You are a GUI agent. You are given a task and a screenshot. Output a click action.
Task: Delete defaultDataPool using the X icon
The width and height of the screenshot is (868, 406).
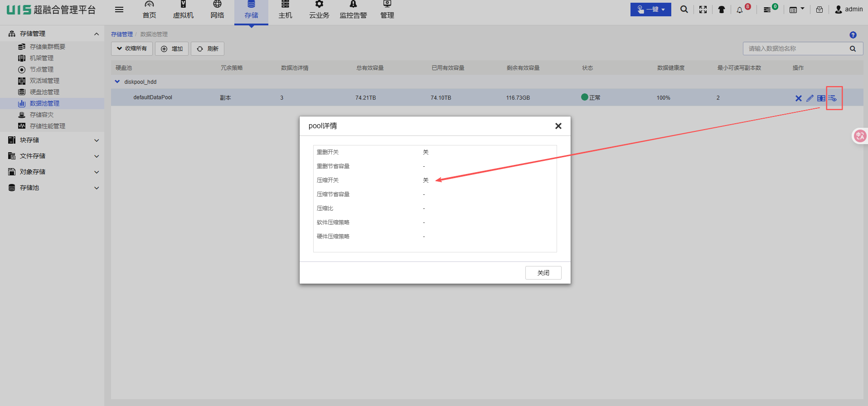(799, 98)
